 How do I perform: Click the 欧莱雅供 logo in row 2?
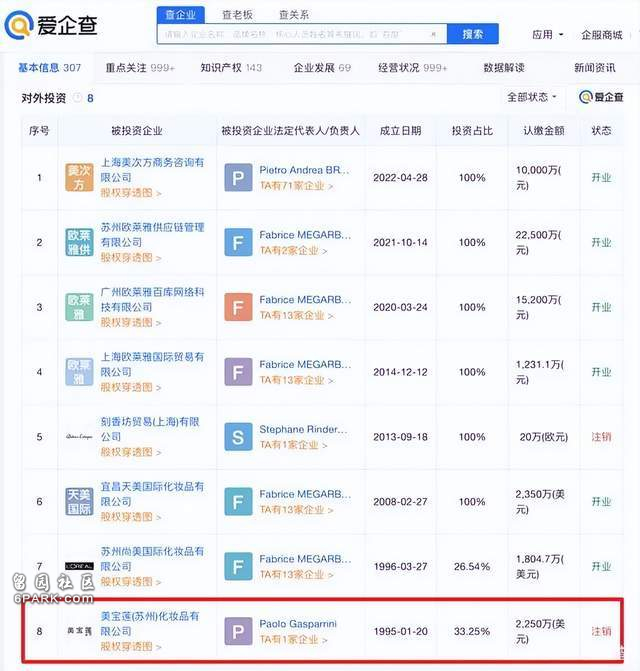(x=79, y=242)
